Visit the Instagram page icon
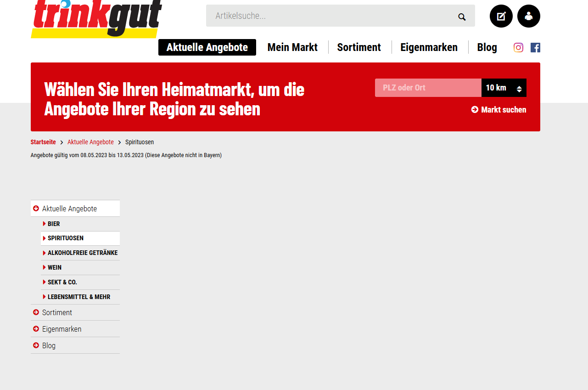Viewport: 588px width, 390px height. click(x=518, y=47)
